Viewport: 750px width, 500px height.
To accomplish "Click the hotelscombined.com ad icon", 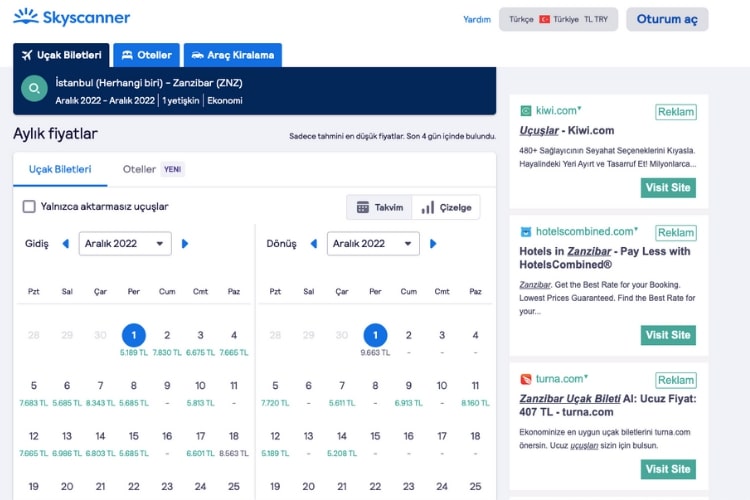I will [x=525, y=232].
